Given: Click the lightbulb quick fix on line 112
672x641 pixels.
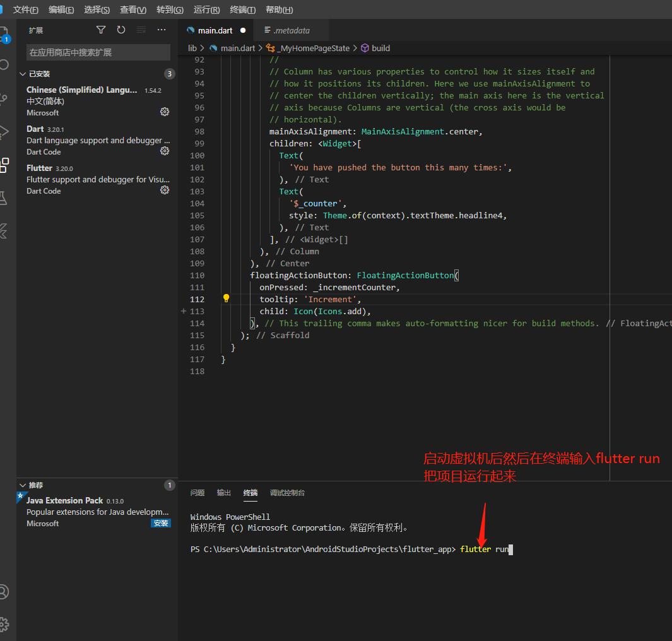Looking at the screenshot, I should [x=226, y=298].
